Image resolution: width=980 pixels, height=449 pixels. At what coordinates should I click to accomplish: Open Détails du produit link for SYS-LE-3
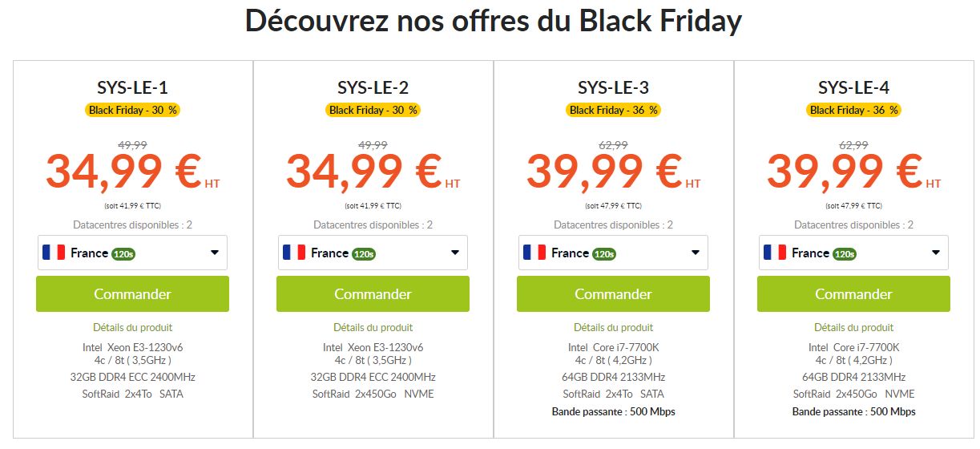coord(614,327)
